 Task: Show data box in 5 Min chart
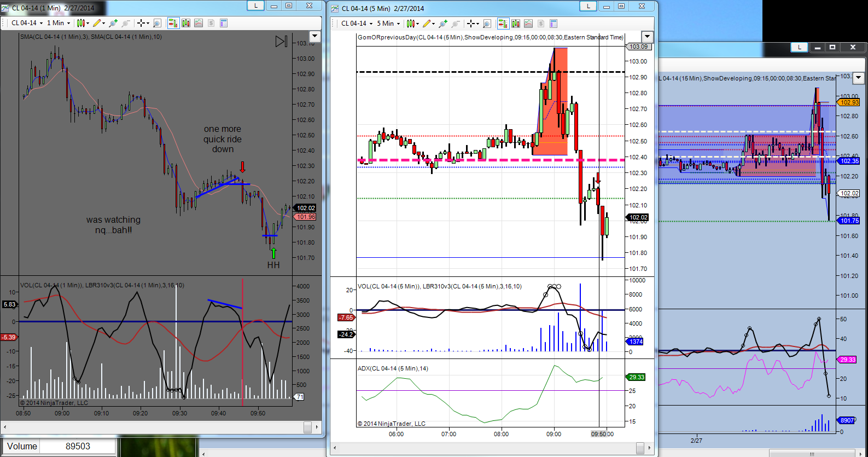(487, 24)
